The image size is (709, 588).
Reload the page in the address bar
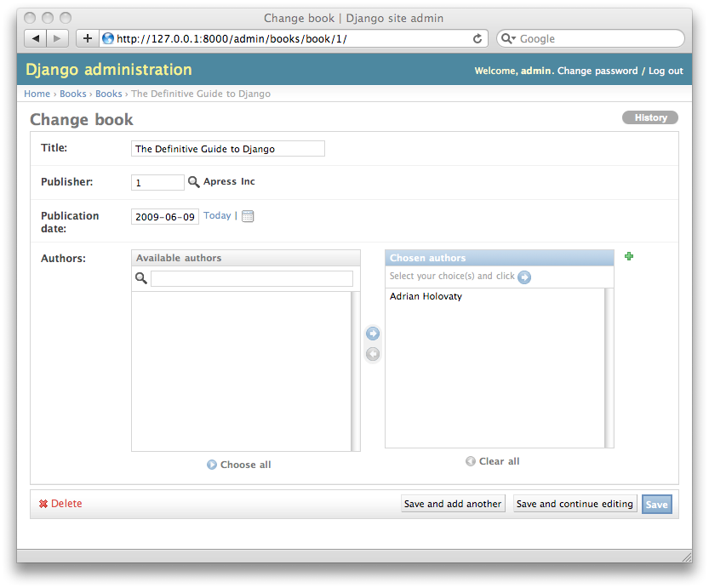click(477, 38)
